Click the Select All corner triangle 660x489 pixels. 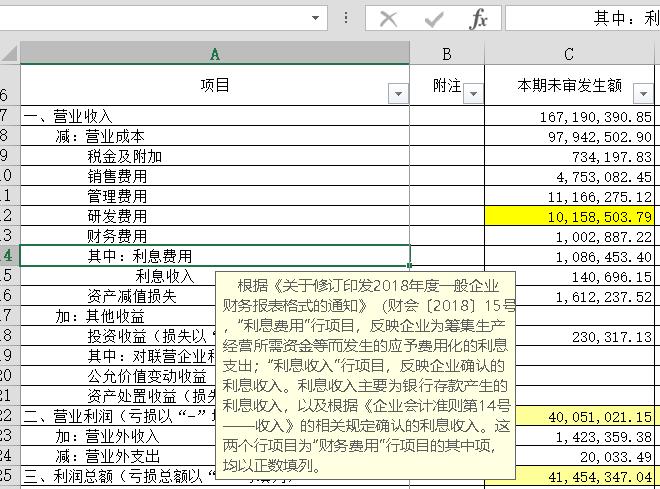coord(10,54)
